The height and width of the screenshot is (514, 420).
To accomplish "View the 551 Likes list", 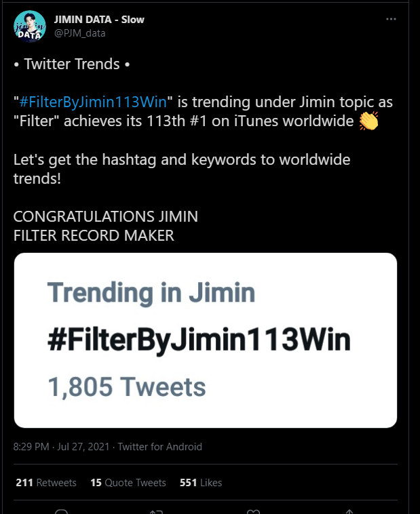I will tap(201, 483).
